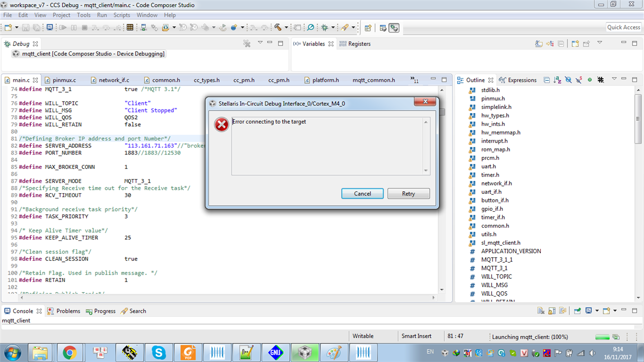Image resolution: width=644 pixels, height=362 pixels.
Task: Click the Suspend debug toolbar icon
Action: coord(74,27)
